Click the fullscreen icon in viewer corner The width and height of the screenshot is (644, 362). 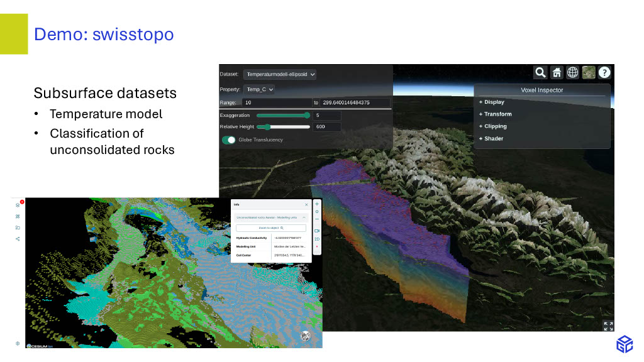608,326
